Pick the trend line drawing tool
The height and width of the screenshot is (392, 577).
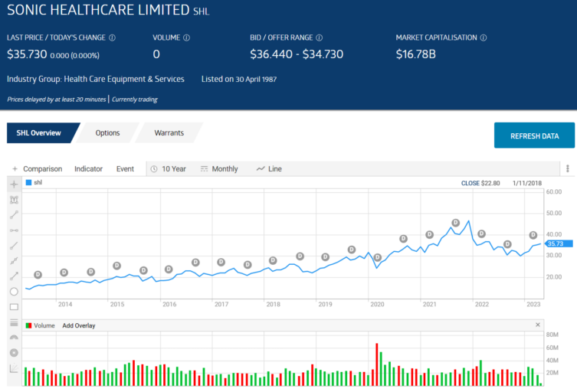tap(14, 215)
